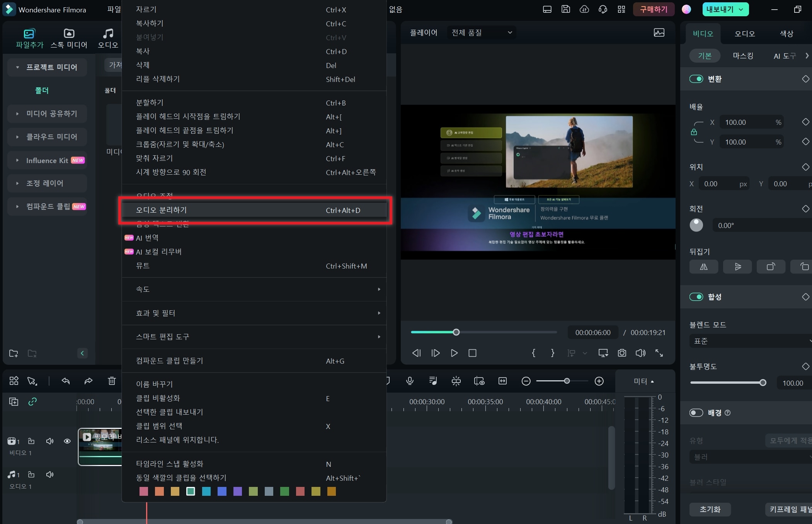Open the 전체 품질 preview quality dropdown

tap(482, 32)
